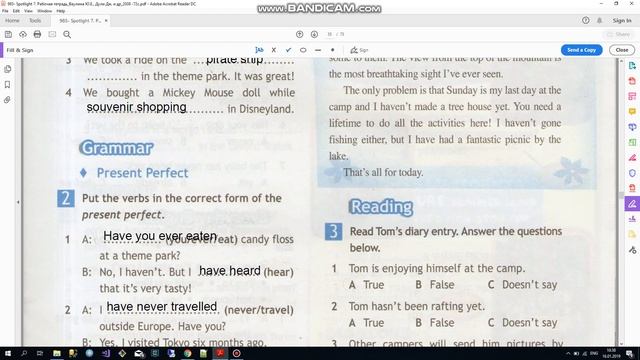Click the Share button
Screen dimensions: 640x360
coord(619,35)
